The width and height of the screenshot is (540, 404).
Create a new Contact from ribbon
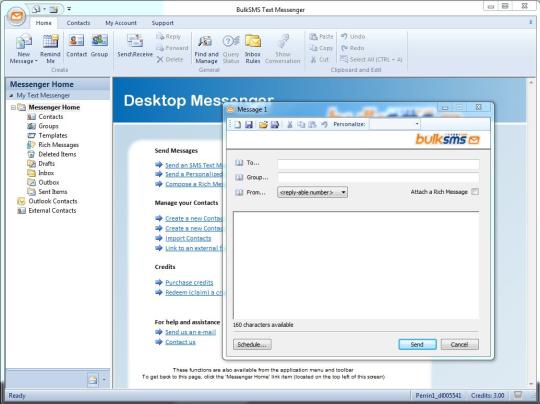(x=76, y=45)
